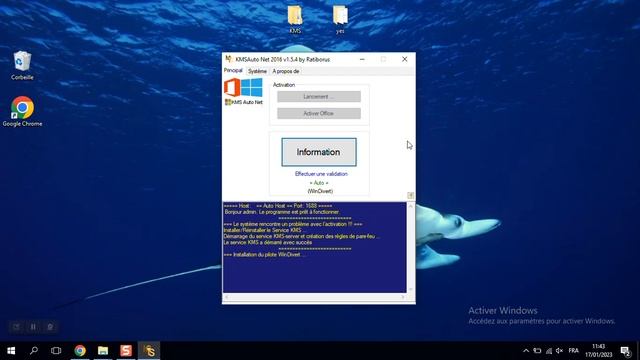Click the Office and Windows logo image
The image size is (640, 360).
tap(243, 88)
